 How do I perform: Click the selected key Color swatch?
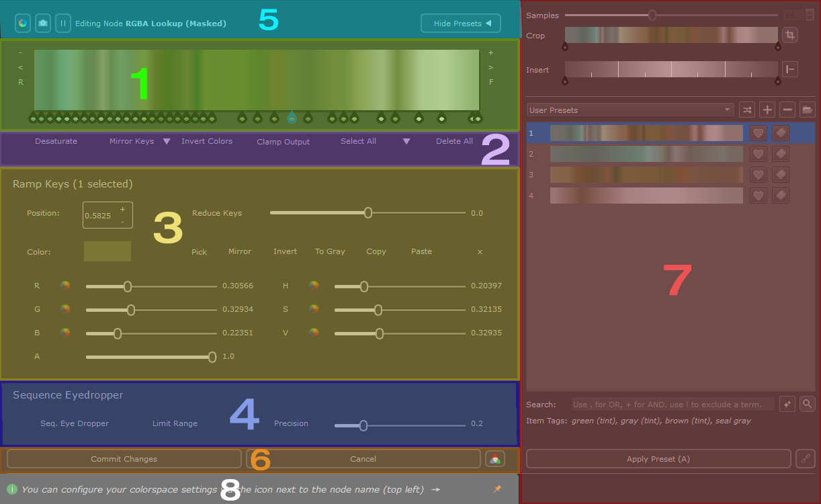(107, 252)
